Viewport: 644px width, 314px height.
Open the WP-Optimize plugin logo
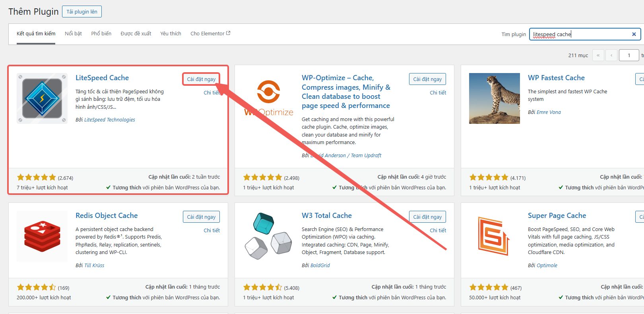pyautogui.click(x=269, y=98)
